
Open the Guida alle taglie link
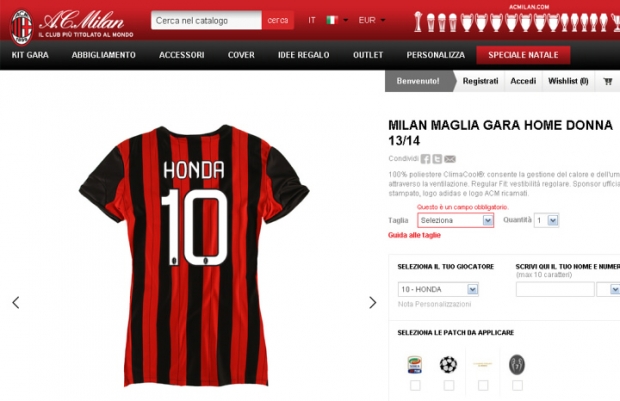click(x=414, y=235)
